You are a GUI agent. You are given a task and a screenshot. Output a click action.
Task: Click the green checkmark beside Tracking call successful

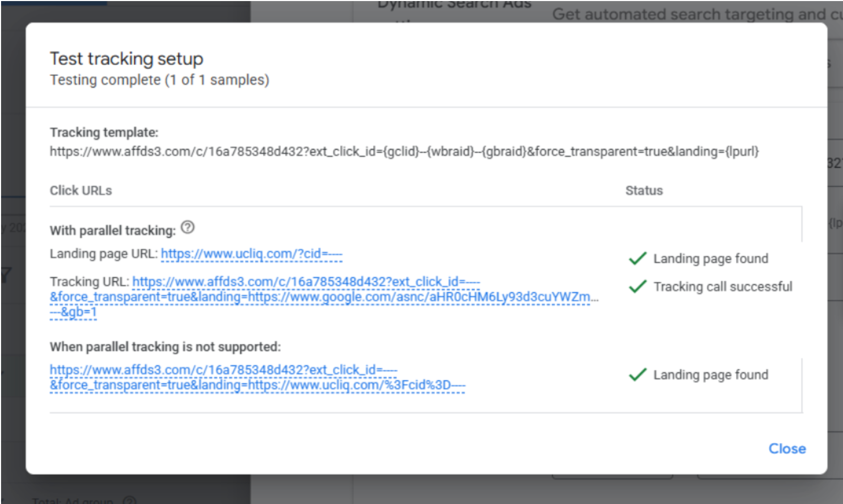coord(637,286)
